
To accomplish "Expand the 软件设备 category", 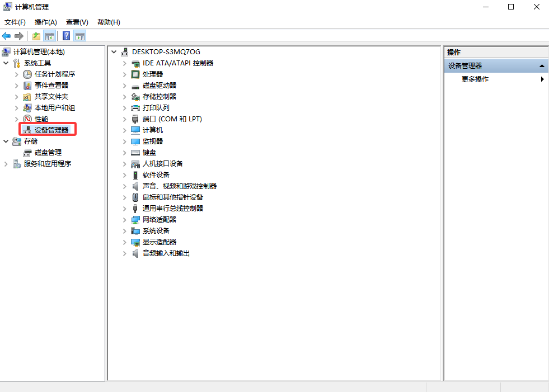I will [x=124, y=175].
